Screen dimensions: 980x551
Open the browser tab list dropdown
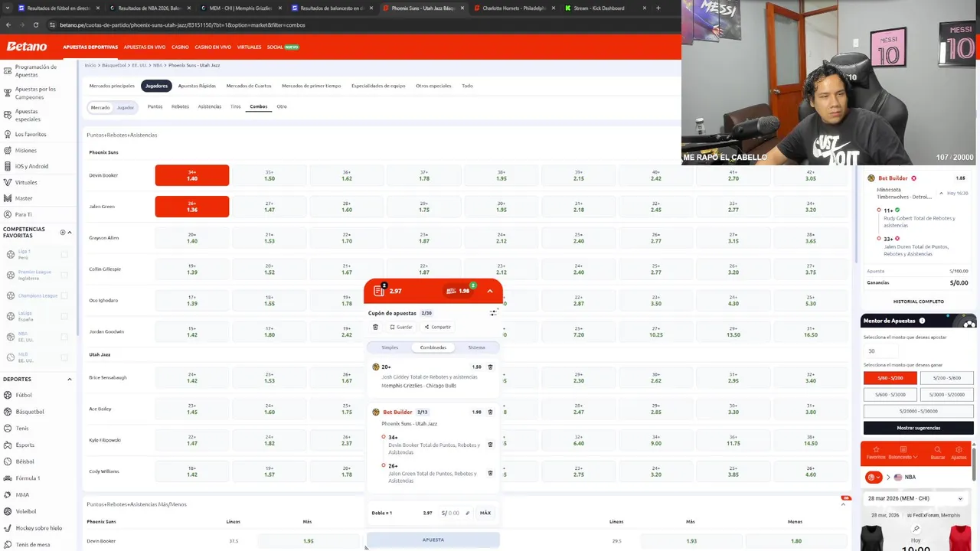tap(8, 8)
